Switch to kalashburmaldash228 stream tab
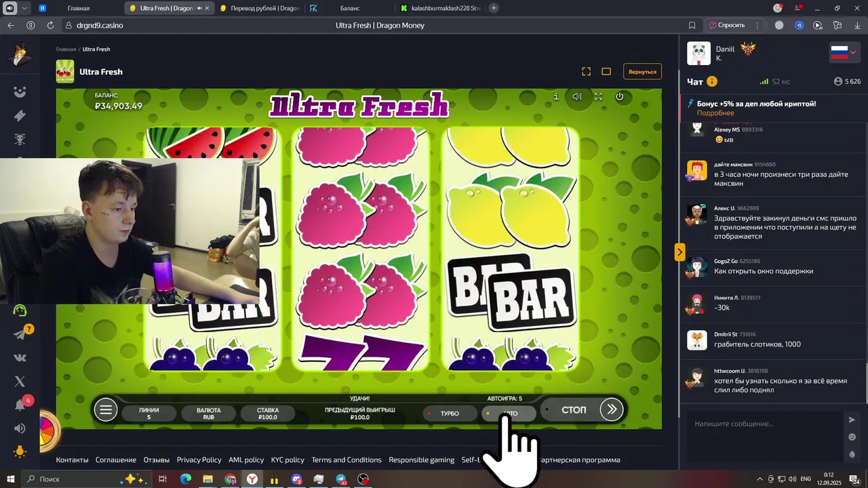 [x=441, y=8]
